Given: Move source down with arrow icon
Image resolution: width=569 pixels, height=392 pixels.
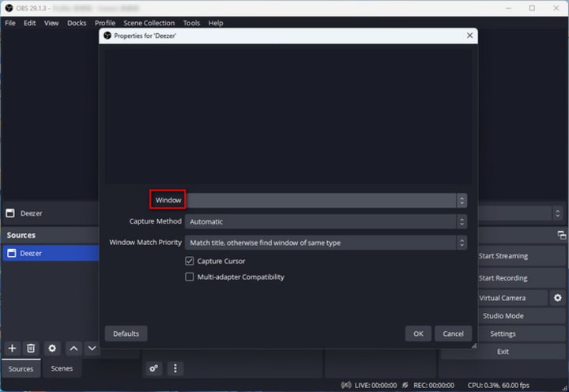Looking at the screenshot, I should (92, 349).
